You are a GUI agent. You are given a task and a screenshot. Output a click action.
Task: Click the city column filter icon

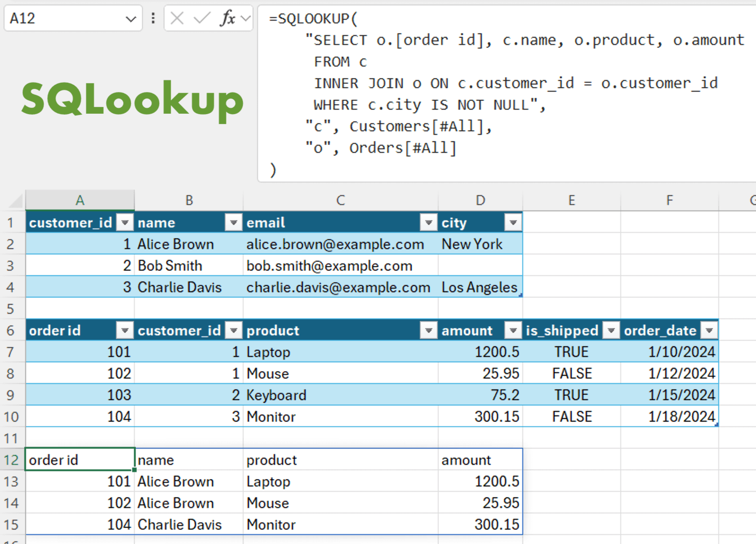513,222
